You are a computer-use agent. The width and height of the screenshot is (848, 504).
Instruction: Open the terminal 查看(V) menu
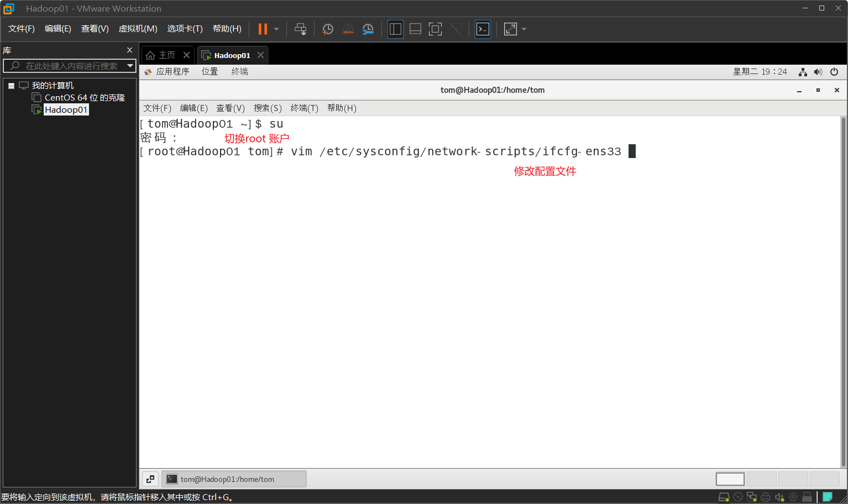231,108
